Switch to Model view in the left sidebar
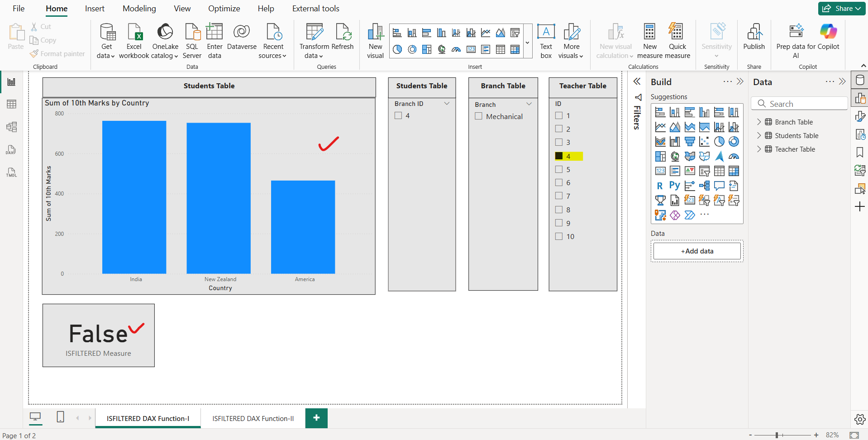This screenshot has height=440, width=868. pyautogui.click(x=12, y=127)
